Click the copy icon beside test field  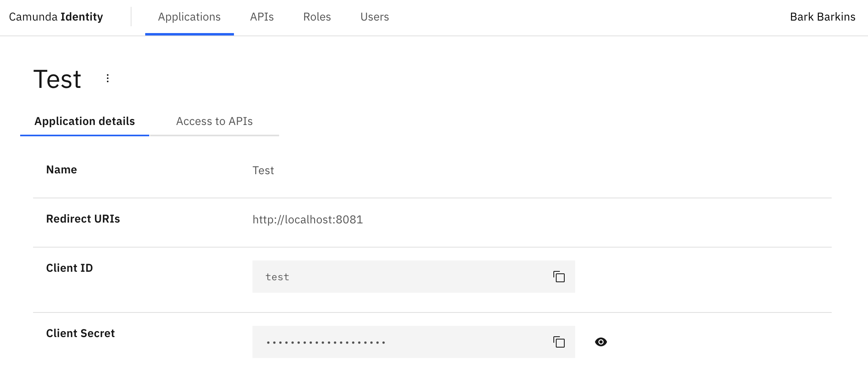tap(559, 277)
